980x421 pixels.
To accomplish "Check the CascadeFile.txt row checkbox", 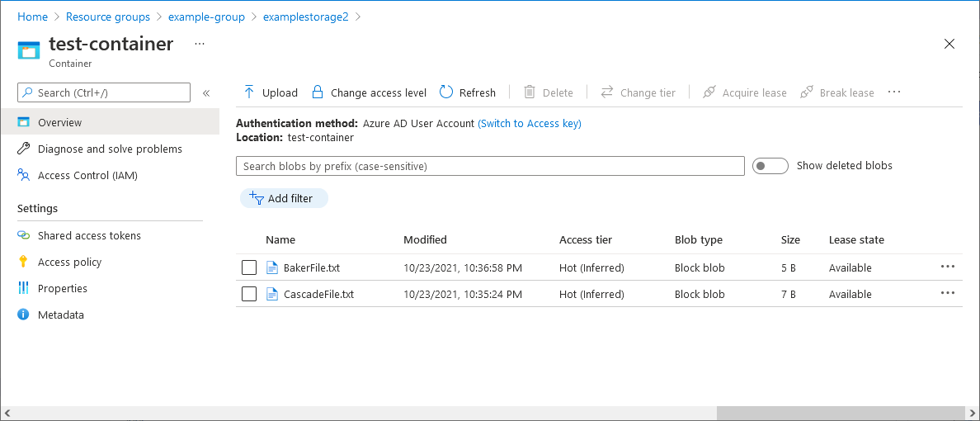I will pos(249,294).
